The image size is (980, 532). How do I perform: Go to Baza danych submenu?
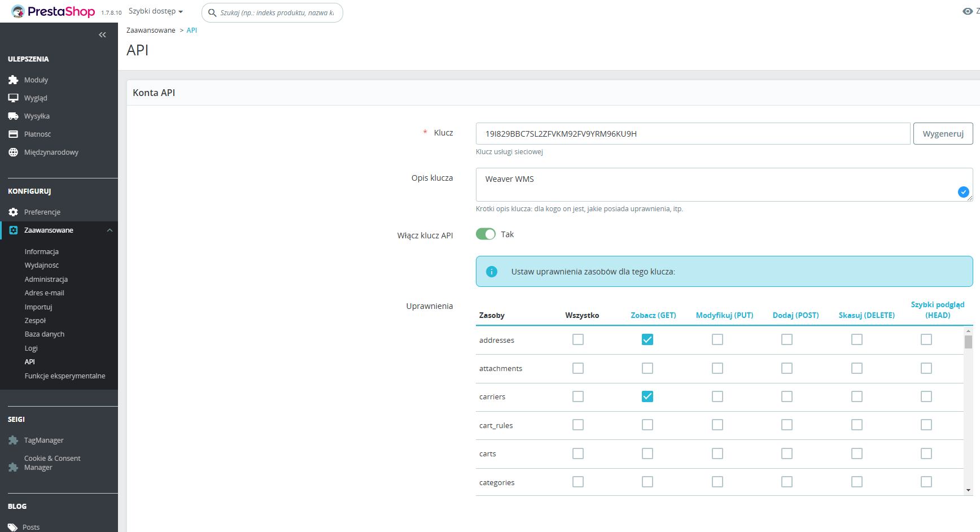point(45,334)
